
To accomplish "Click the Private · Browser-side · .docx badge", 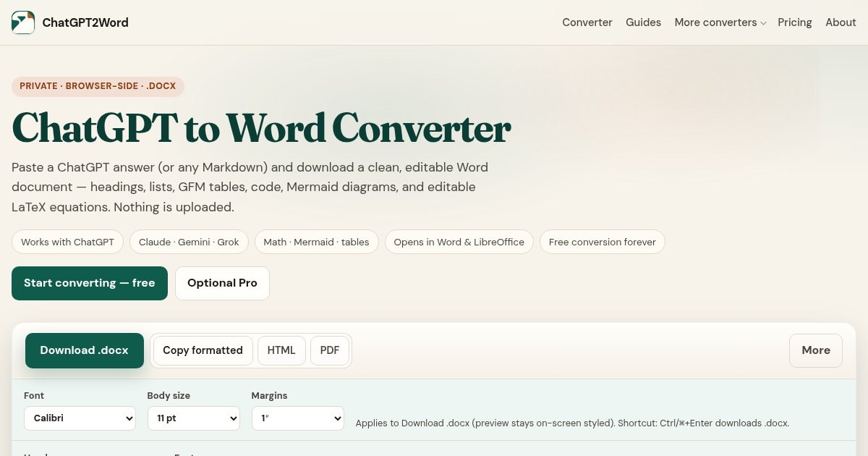I will click(98, 86).
